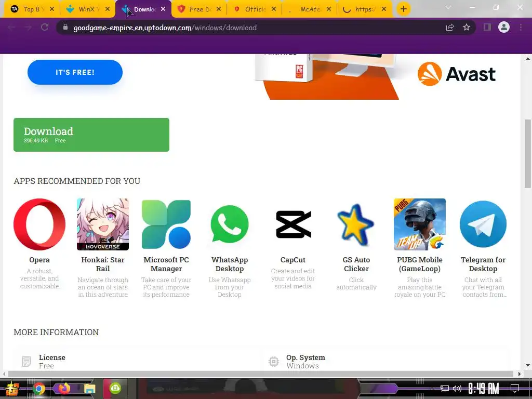
Task: Bookmark this page with the star icon
Action: coord(467,27)
